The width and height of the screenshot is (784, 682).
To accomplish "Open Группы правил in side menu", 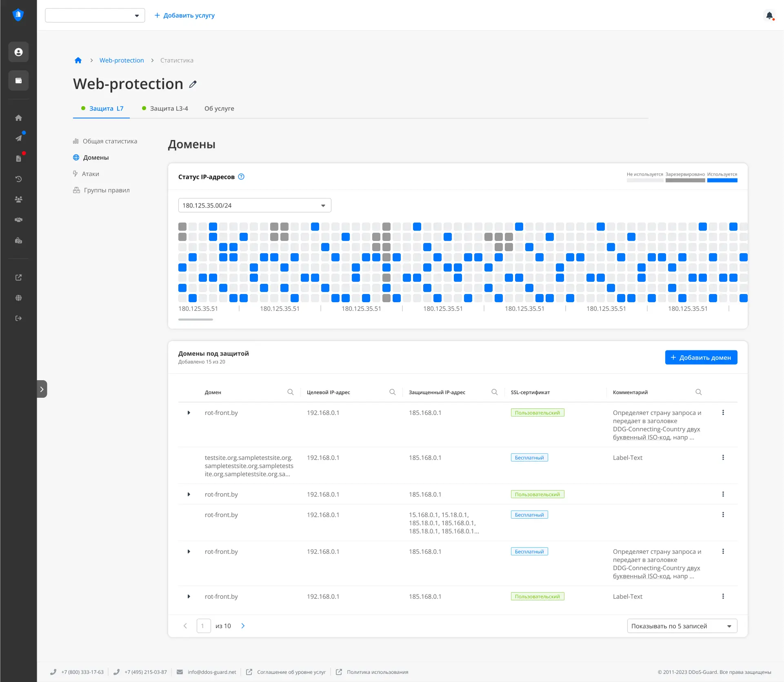I will 101,190.
